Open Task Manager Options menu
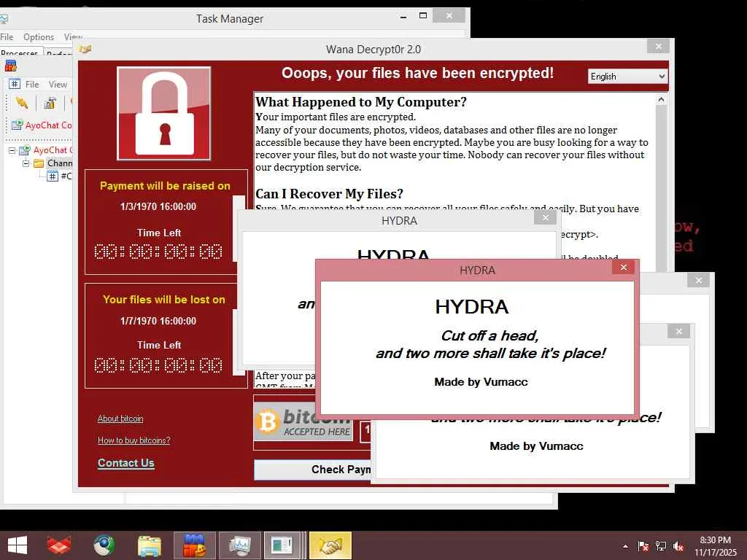This screenshot has height=560, width=747. coord(39,36)
